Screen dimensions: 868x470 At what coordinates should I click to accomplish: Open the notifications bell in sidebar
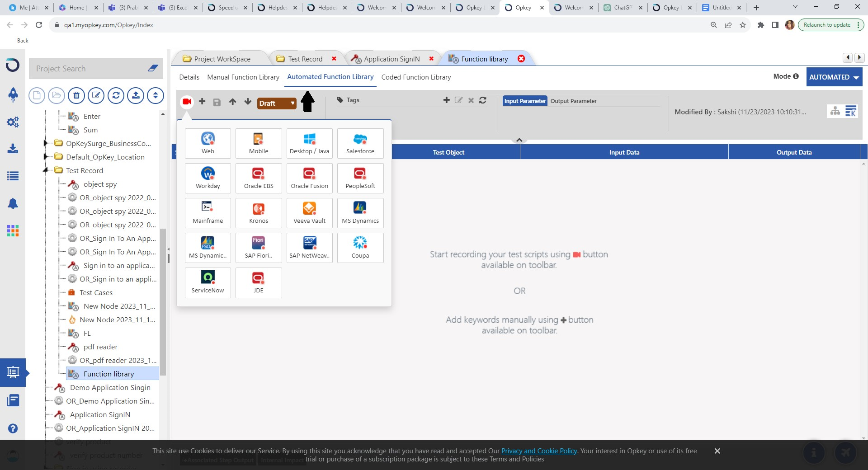[x=13, y=203]
